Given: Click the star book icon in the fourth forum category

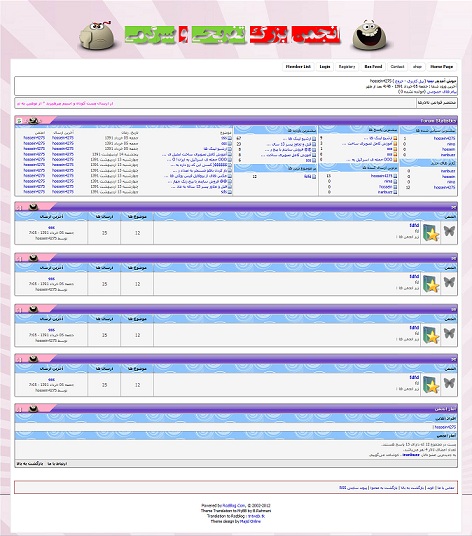Looking at the screenshot, I should pyautogui.click(x=431, y=385).
